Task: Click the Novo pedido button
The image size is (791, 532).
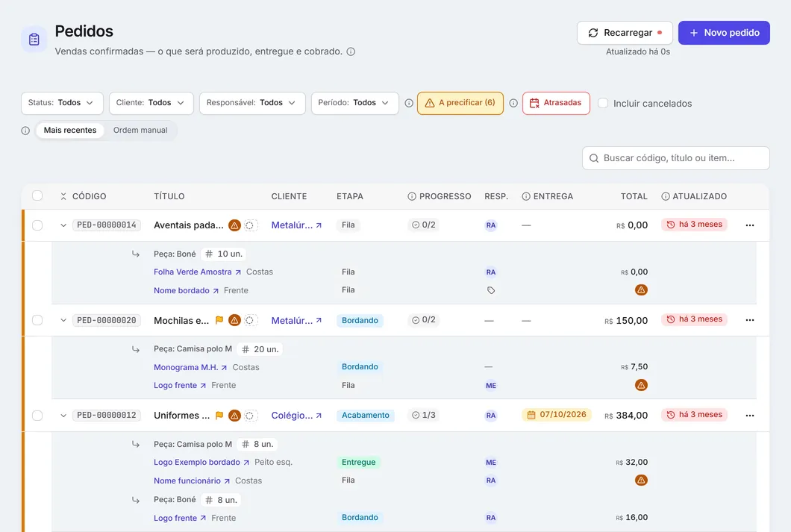Action: (724, 33)
